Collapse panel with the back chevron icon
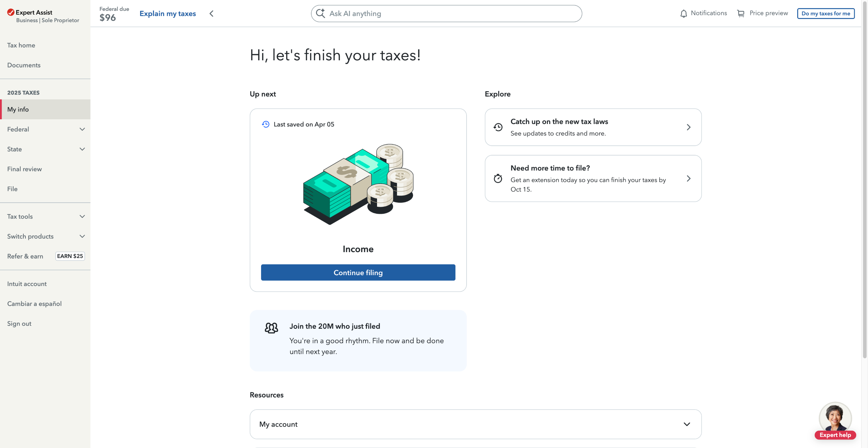The height and width of the screenshot is (448, 868). pyautogui.click(x=212, y=14)
